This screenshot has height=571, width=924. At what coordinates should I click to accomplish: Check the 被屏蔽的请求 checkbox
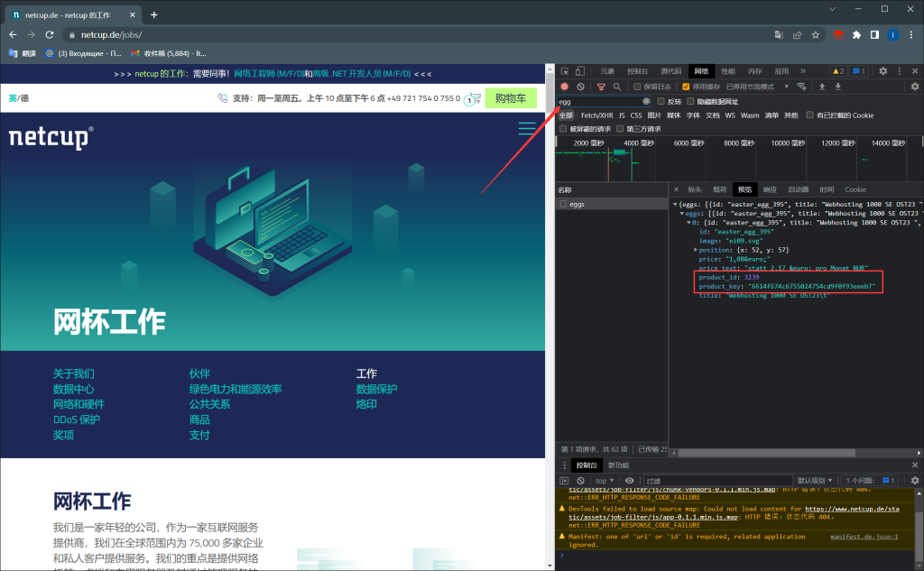coord(563,128)
